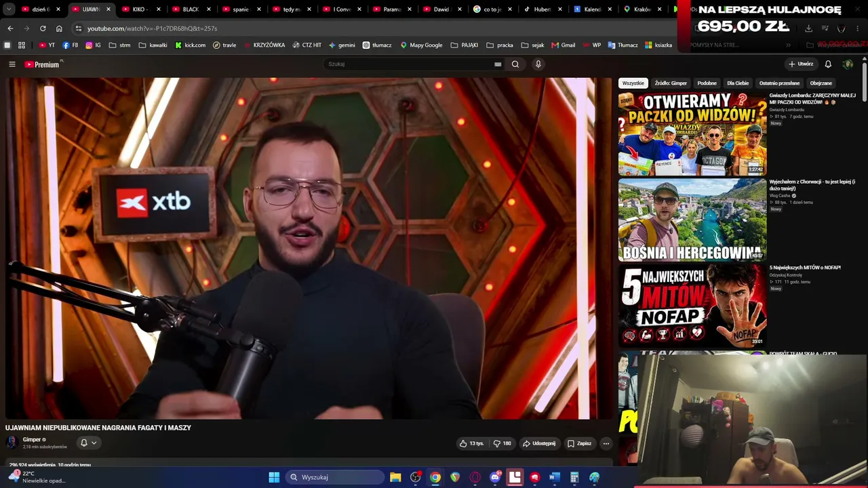Click the YouTube search magnifier button
The height and width of the screenshot is (488, 868).
(515, 64)
